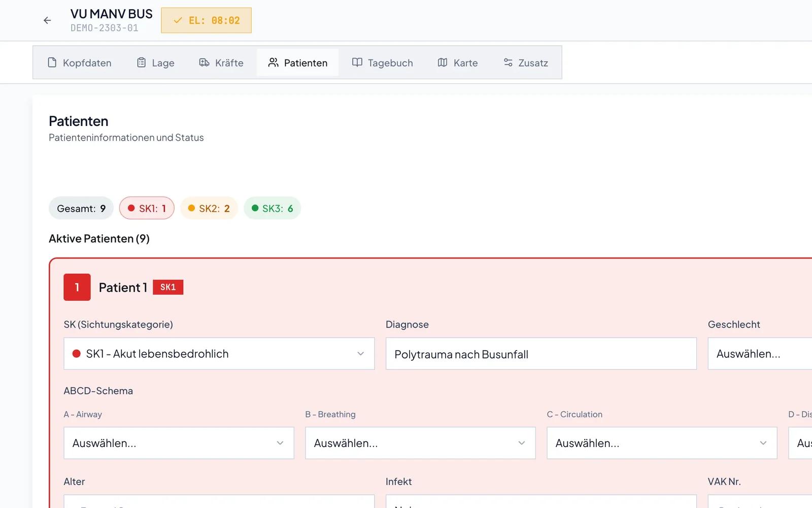Expand the B - Breathing dropdown
Image resolution: width=812 pixels, height=508 pixels.
420,443
